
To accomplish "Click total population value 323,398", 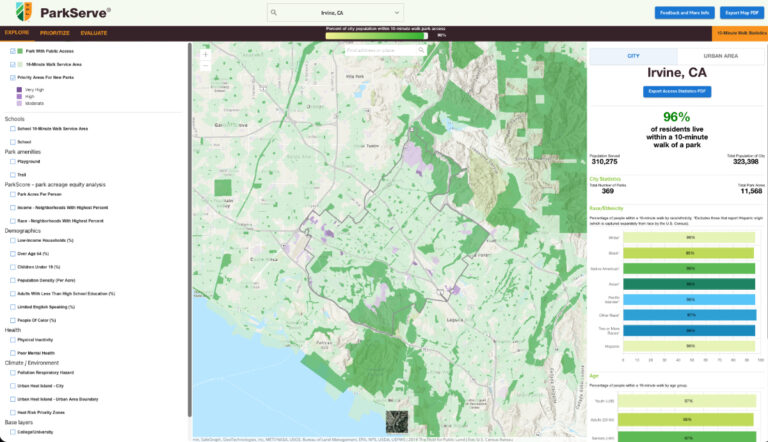I will [x=745, y=162].
